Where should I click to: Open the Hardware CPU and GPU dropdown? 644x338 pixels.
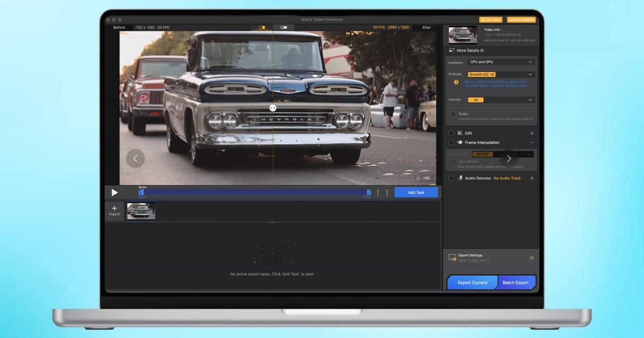coord(501,62)
